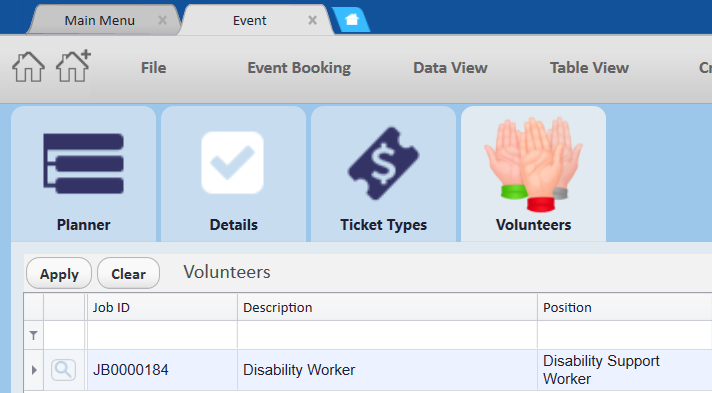This screenshot has width=712, height=393.
Task: Switch to the Event tab
Action: [x=249, y=20]
